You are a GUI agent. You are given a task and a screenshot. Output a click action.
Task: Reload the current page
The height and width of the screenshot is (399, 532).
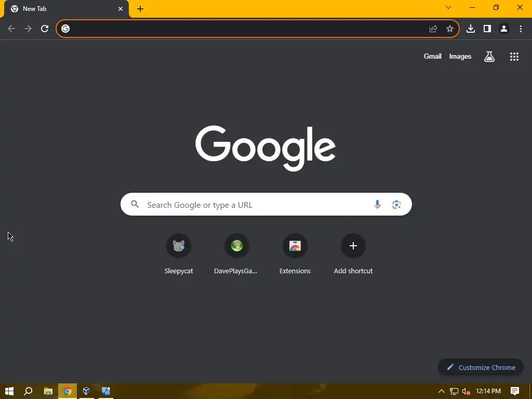click(x=45, y=29)
